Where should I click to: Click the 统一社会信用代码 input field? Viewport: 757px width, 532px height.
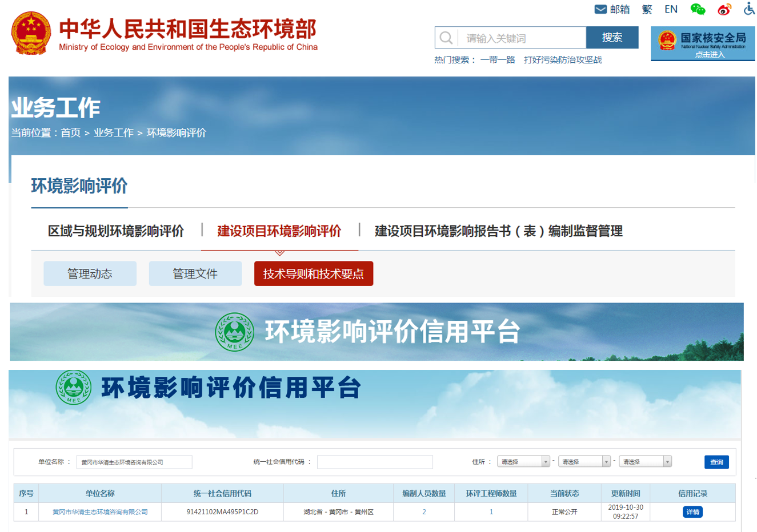(375, 462)
